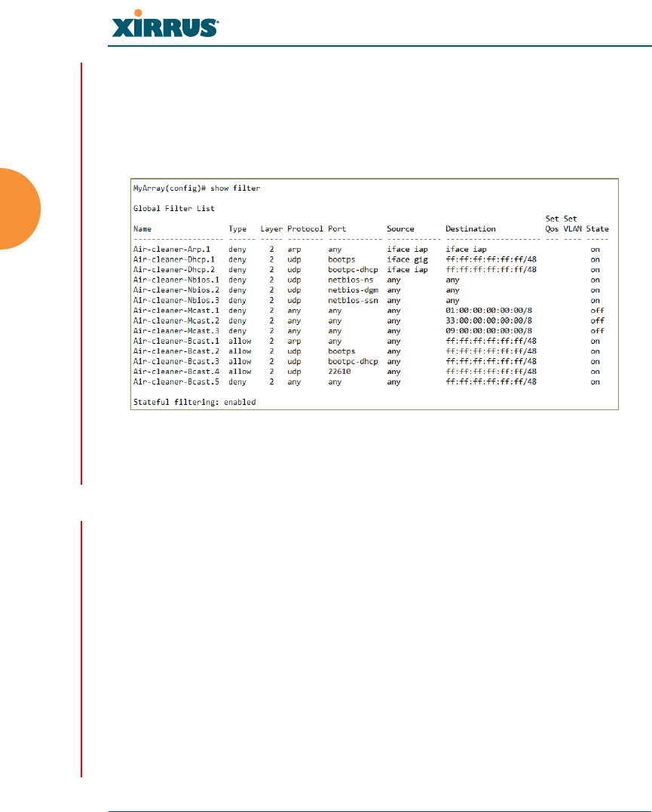Click the Xirrus logo
The image size is (652, 812).
click(165, 24)
